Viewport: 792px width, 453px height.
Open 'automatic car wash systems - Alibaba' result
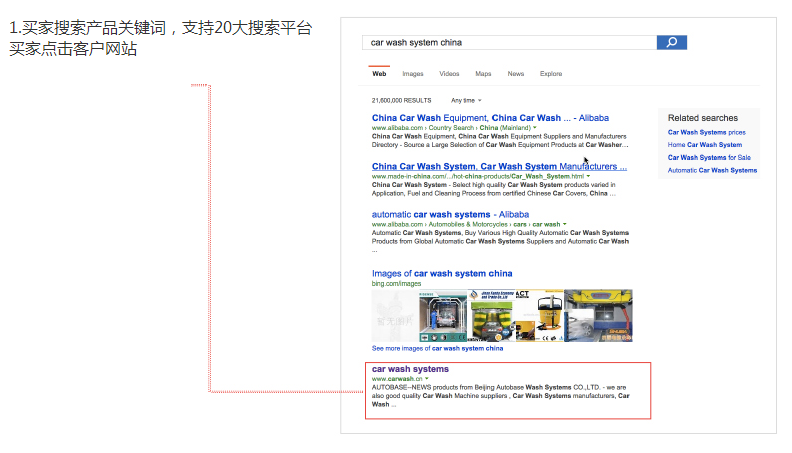click(x=450, y=215)
